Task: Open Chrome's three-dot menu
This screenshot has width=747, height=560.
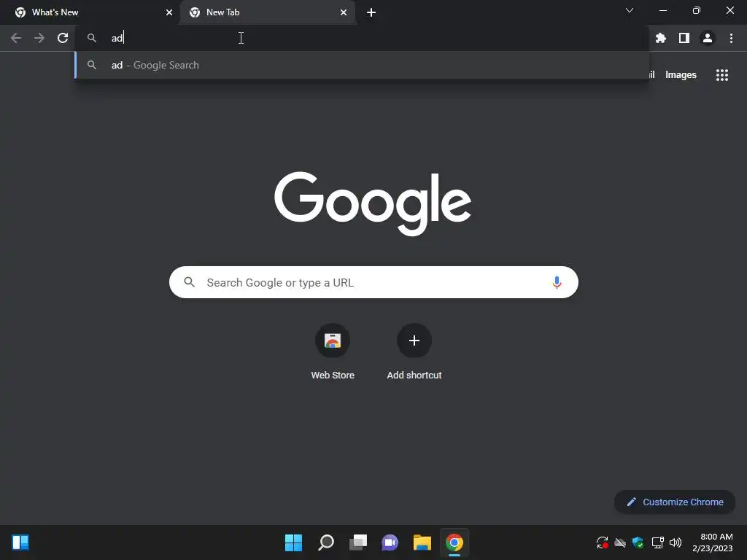Action: click(x=731, y=38)
